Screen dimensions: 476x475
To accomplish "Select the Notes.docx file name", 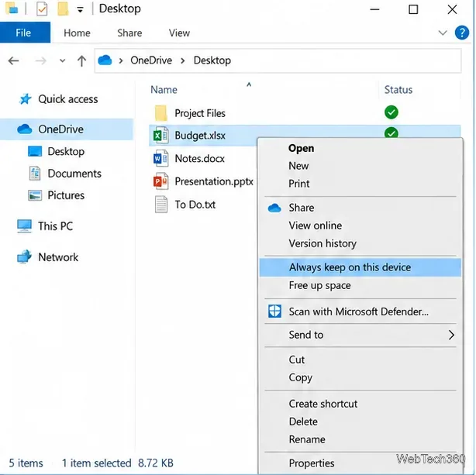I will point(199,158).
